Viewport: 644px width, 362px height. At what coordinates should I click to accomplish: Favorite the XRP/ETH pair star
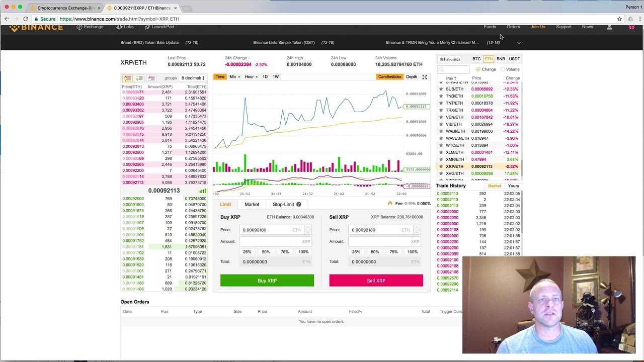tap(441, 166)
